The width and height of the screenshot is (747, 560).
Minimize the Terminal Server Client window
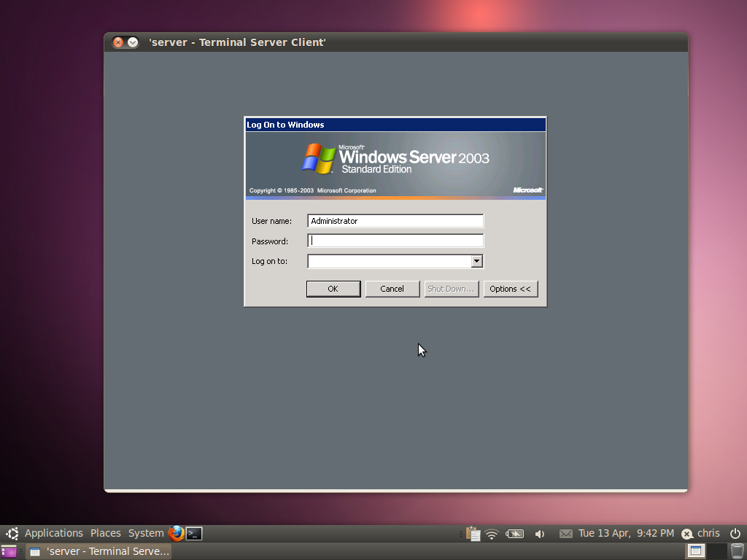(x=133, y=42)
